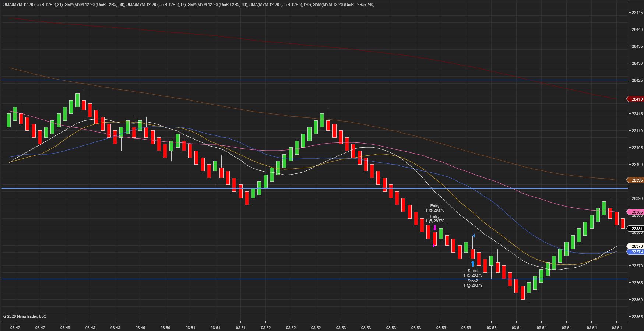The height and width of the screenshot is (331, 644).
Task: Click the white 28376 price marker
Action: point(635,246)
